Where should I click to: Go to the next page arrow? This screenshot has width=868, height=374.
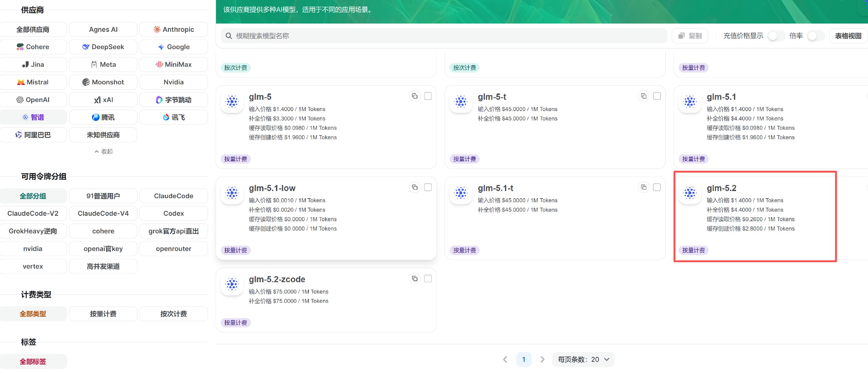pos(542,359)
